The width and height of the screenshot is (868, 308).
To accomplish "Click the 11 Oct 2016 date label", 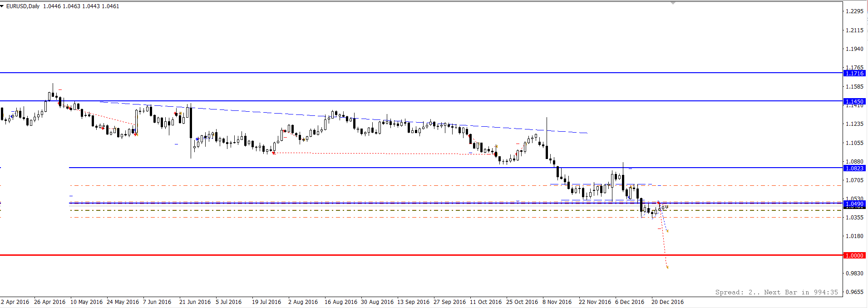I will [x=486, y=302].
